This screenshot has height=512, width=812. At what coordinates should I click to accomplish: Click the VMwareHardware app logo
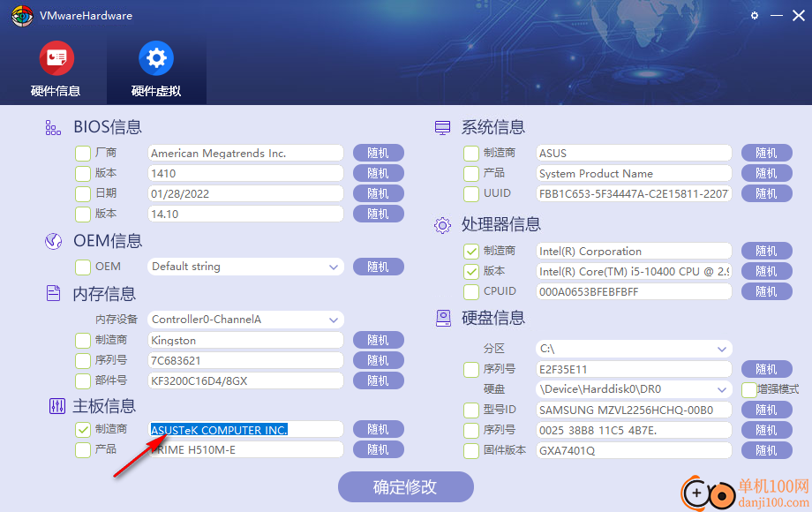pyautogui.click(x=22, y=16)
